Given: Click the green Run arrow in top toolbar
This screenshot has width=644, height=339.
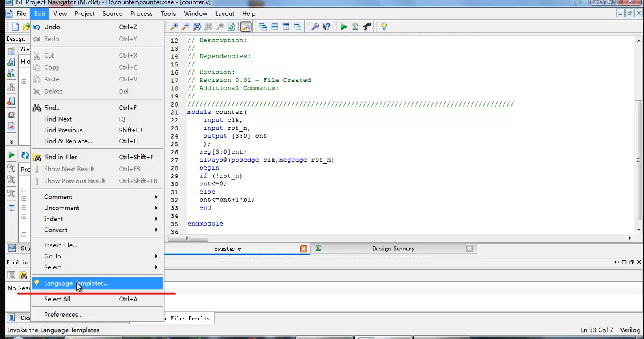Looking at the screenshot, I should pos(344,27).
